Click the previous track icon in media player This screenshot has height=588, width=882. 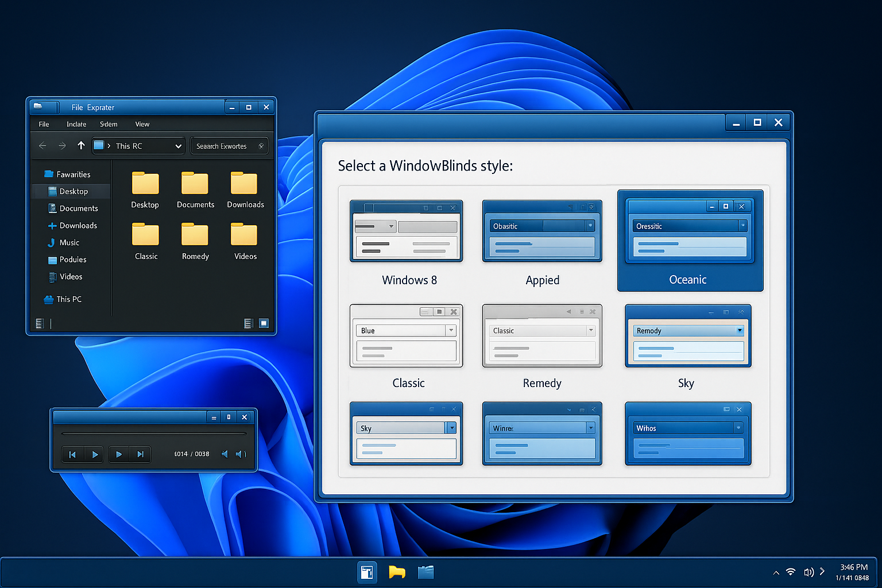(72, 454)
